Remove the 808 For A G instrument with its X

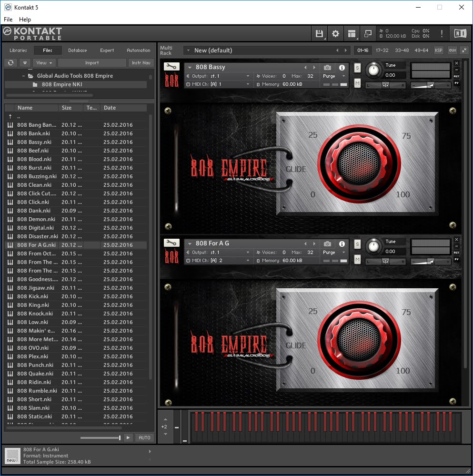[x=456, y=240]
